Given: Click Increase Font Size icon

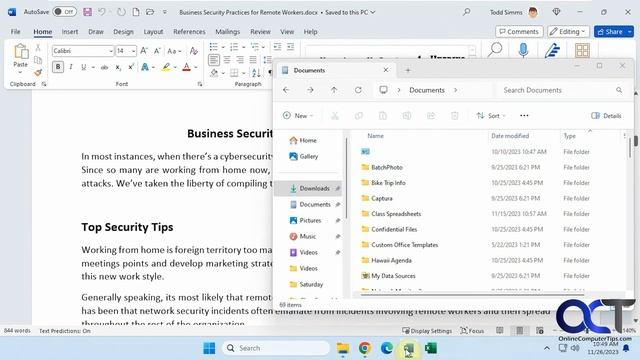Looking at the screenshot, I should [144, 51].
